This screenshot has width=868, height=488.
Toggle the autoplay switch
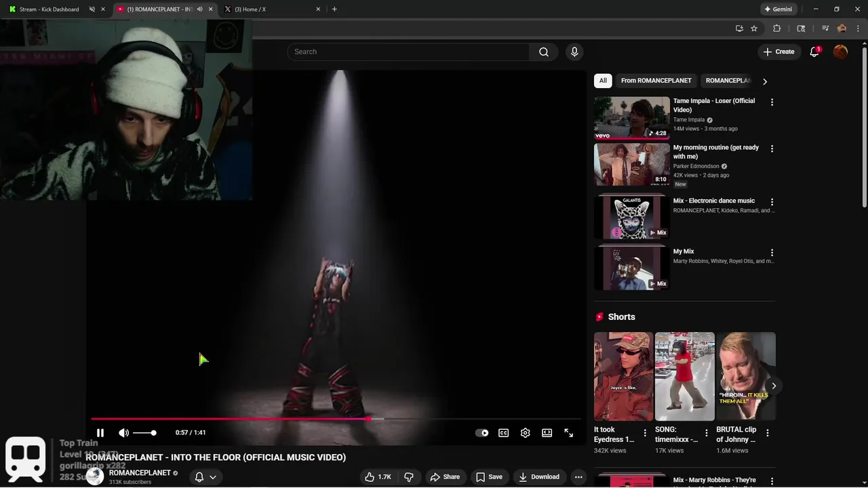click(481, 433)
